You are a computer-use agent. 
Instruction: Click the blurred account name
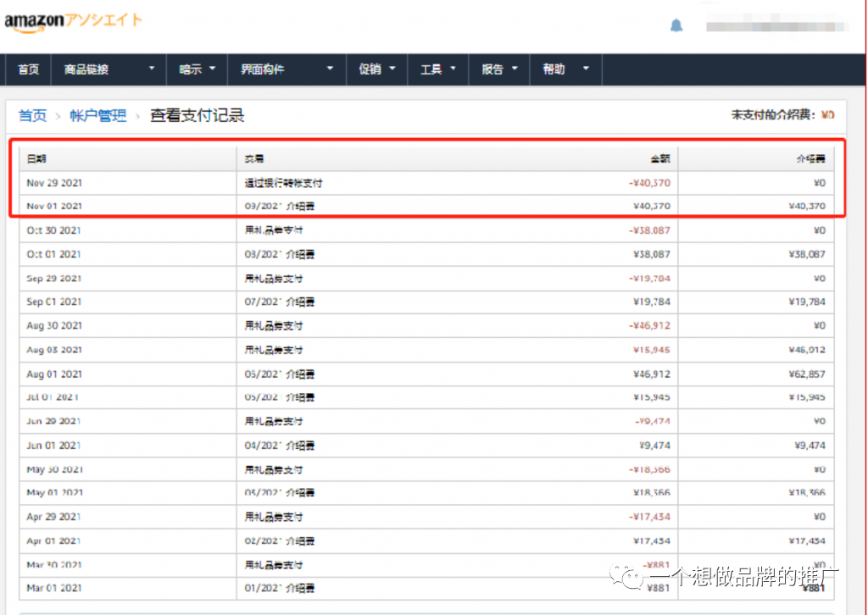click(776, 26)
